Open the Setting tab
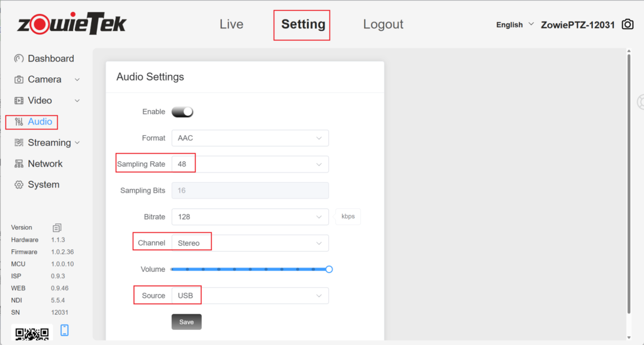The height and width of the screenshot is (345, 644). (x=303, y=25)
